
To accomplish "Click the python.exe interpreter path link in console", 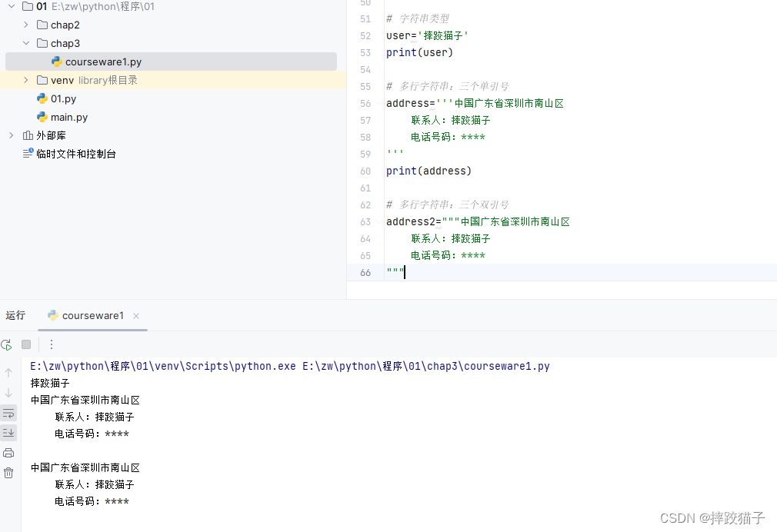I will tap(163, 366).
